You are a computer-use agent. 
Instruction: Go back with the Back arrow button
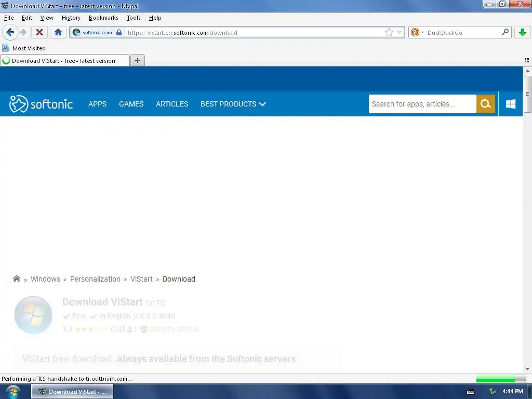10,32
